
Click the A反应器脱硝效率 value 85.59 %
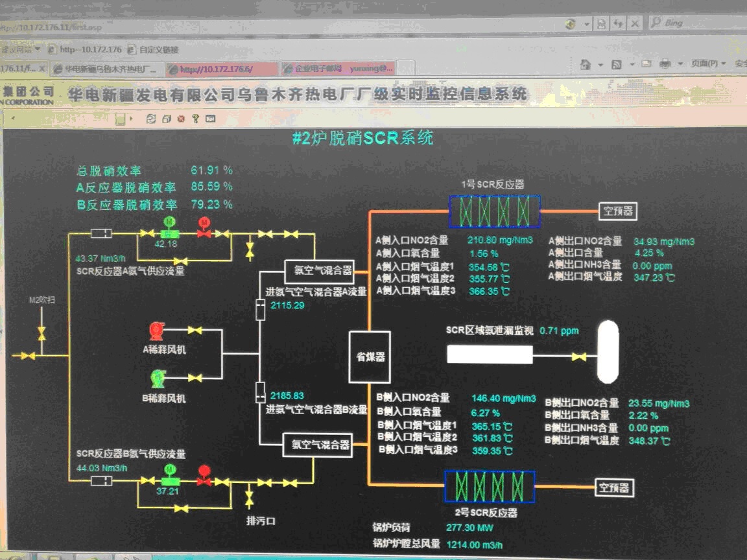coord(211,187)
